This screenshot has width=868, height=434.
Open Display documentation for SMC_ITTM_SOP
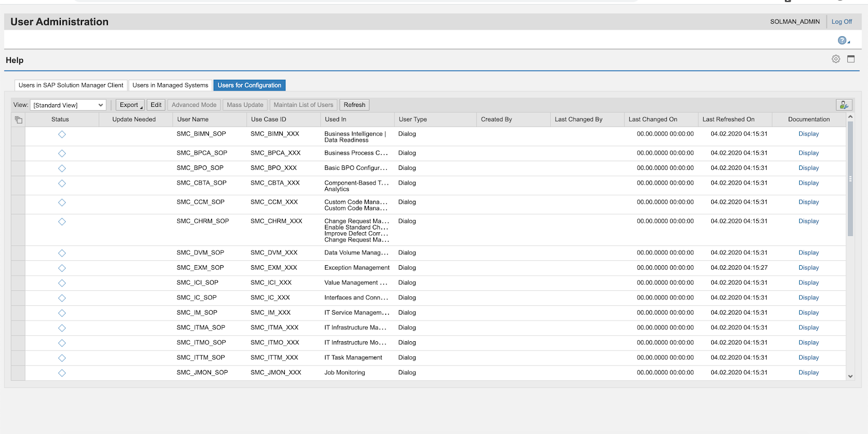point(808,358)
